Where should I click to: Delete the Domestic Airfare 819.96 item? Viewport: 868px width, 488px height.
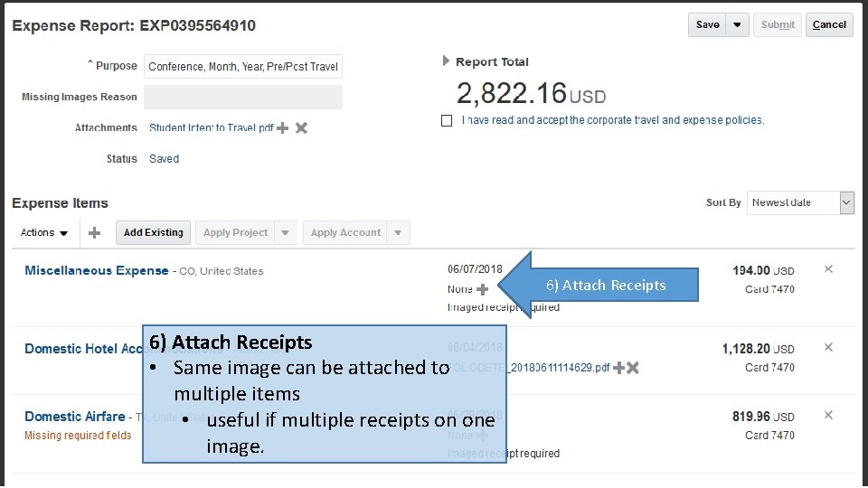coord(828,415)
